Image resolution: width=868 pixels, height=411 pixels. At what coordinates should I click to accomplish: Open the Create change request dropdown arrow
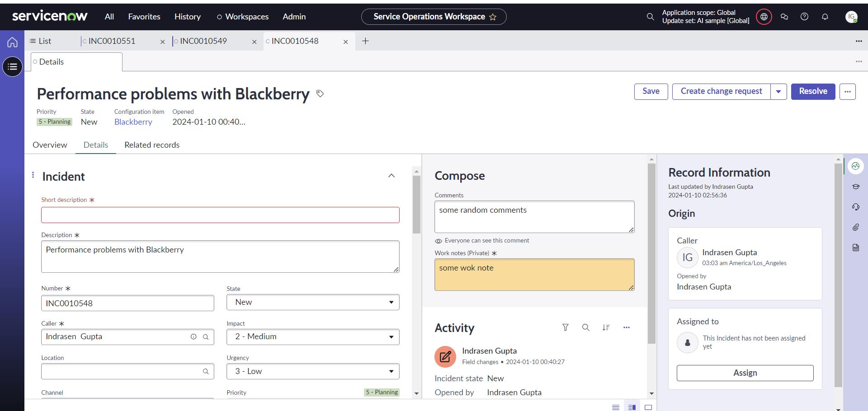778,92
